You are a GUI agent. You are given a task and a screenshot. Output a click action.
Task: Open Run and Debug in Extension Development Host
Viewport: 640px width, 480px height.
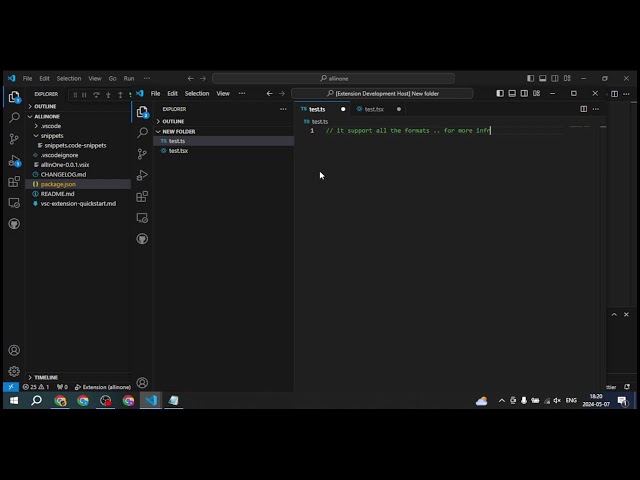coord(142,175)
